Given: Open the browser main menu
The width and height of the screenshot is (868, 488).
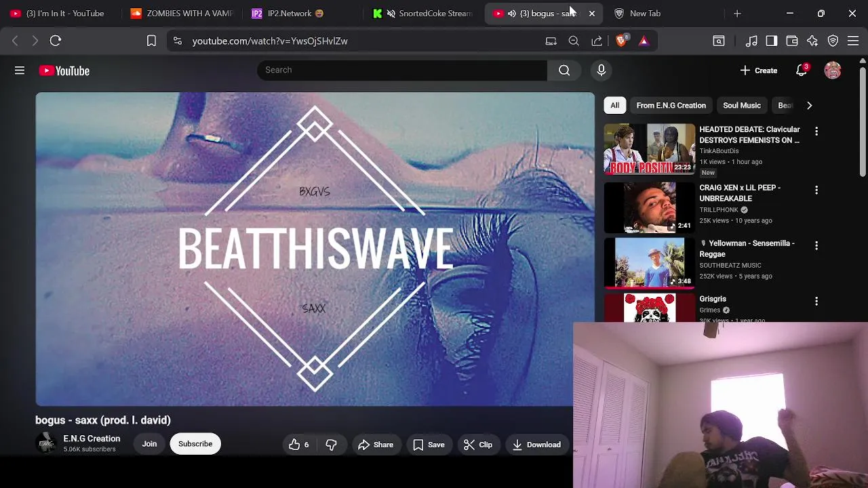Looking at the screenshot, I should [x=853, y=41].
